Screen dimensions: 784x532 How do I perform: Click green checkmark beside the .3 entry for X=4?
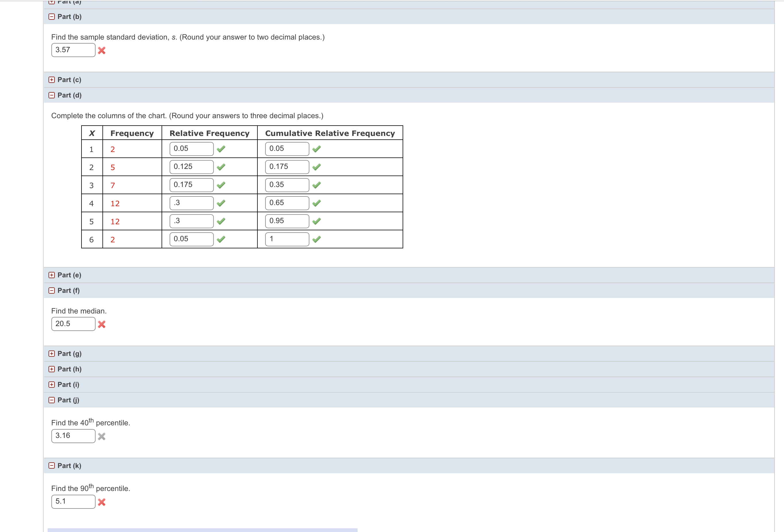click(222, 202)
